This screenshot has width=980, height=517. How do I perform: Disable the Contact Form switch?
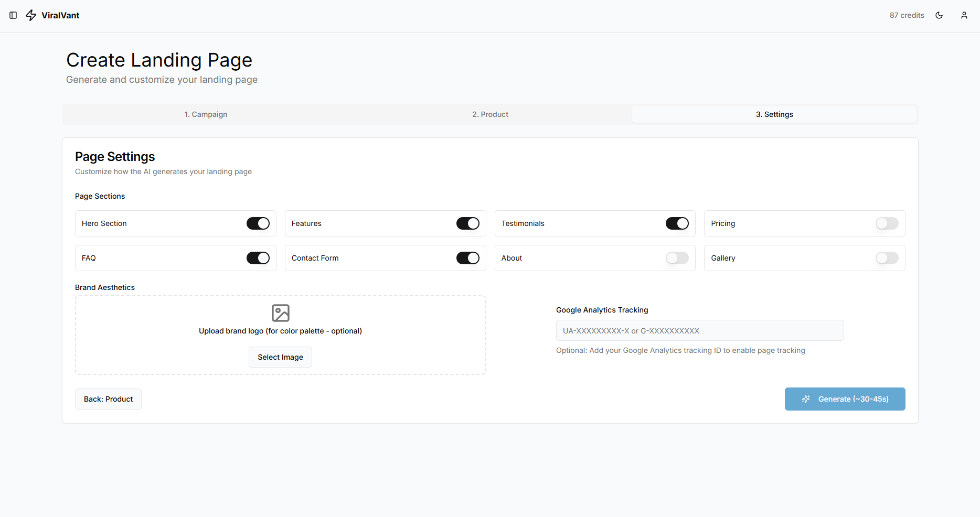(468, 258)
